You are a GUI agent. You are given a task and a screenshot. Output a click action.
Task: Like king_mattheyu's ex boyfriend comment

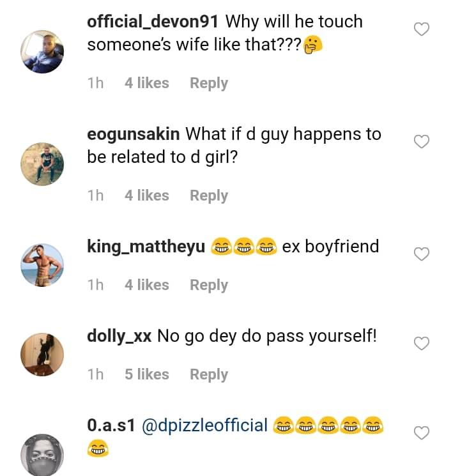tap(422, 254)
